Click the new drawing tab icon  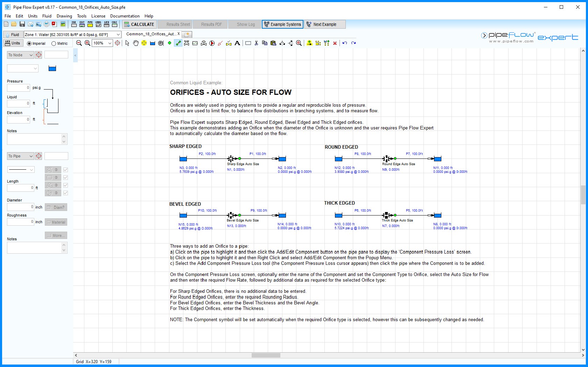point(187,34)
